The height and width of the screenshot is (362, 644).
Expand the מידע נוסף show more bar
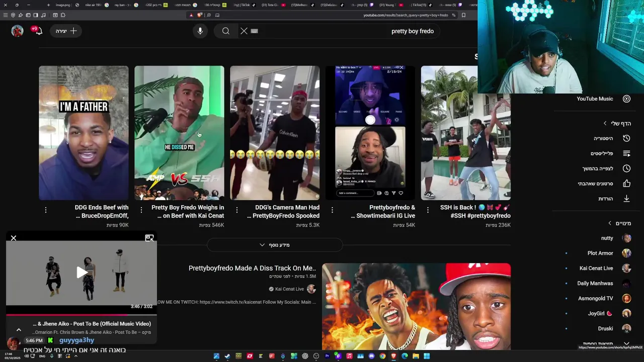(275, 245)
